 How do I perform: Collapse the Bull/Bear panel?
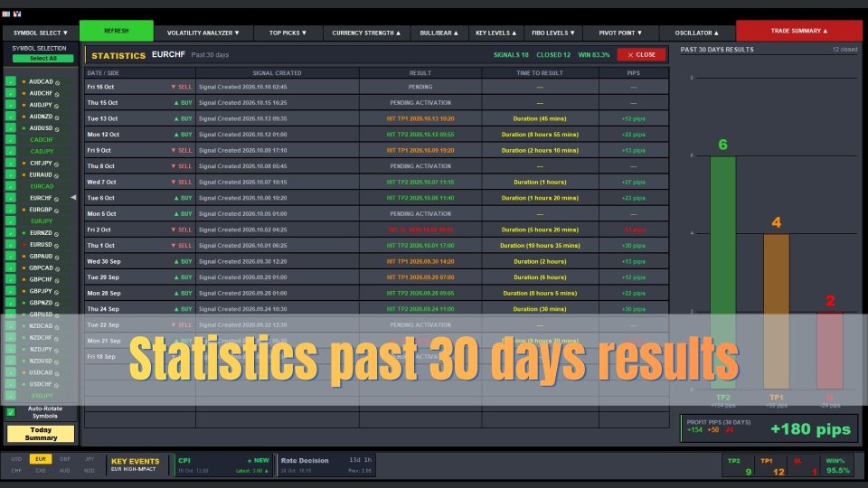(439, 33)
